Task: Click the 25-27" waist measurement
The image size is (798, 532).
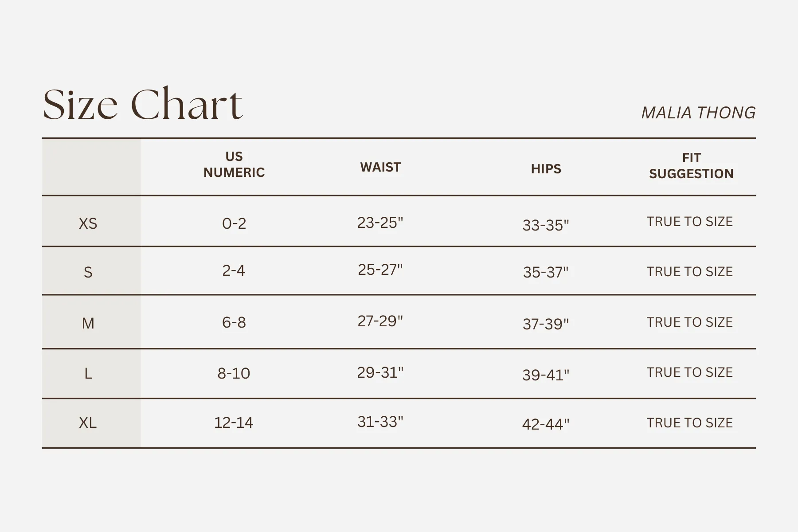Action: click(x=380, y=270)
